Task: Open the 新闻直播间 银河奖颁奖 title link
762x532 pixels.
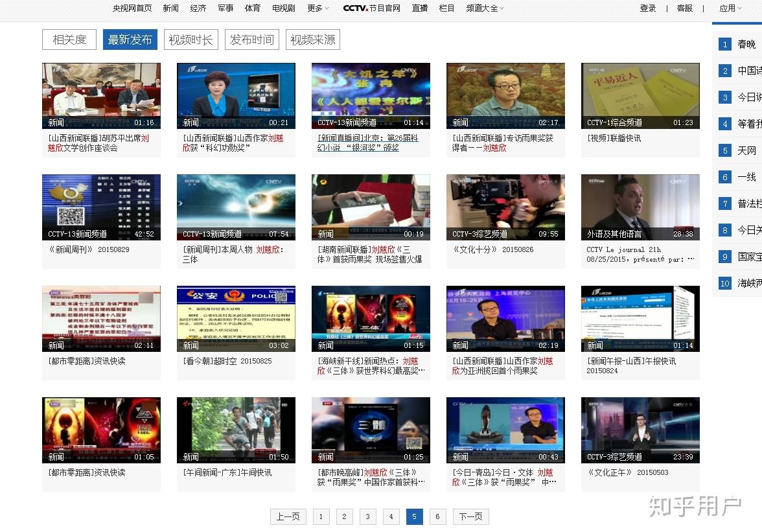Action: (368, 143)
